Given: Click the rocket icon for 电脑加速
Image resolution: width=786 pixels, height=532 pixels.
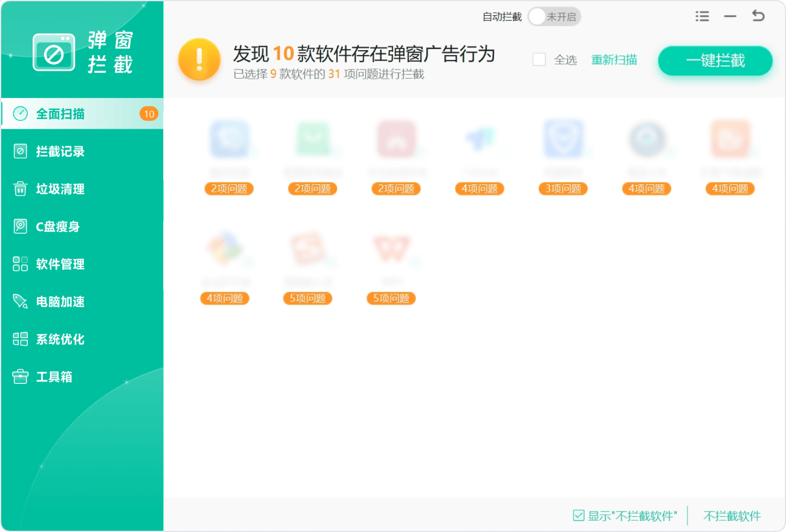Looking at the screenshot, I should pos(21,302).
